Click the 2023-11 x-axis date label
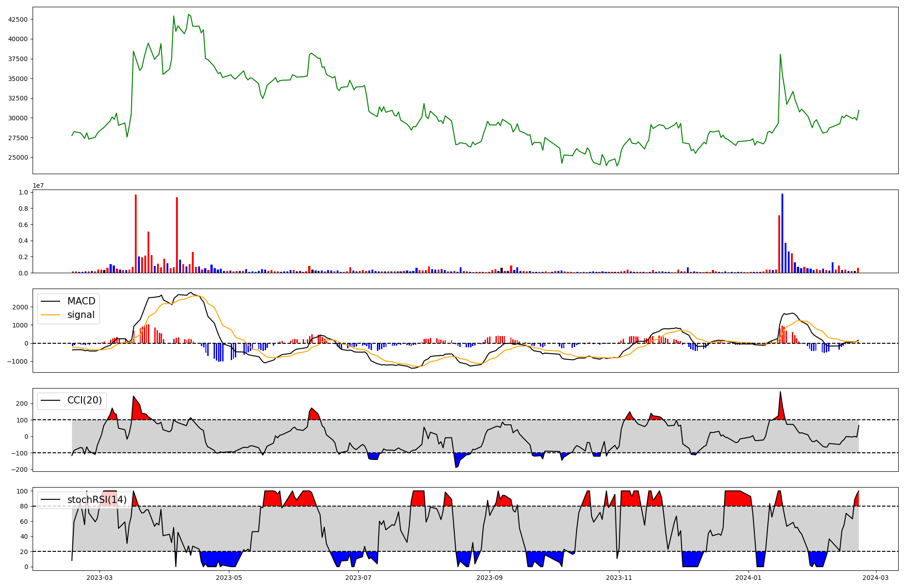 click(619, 578)
